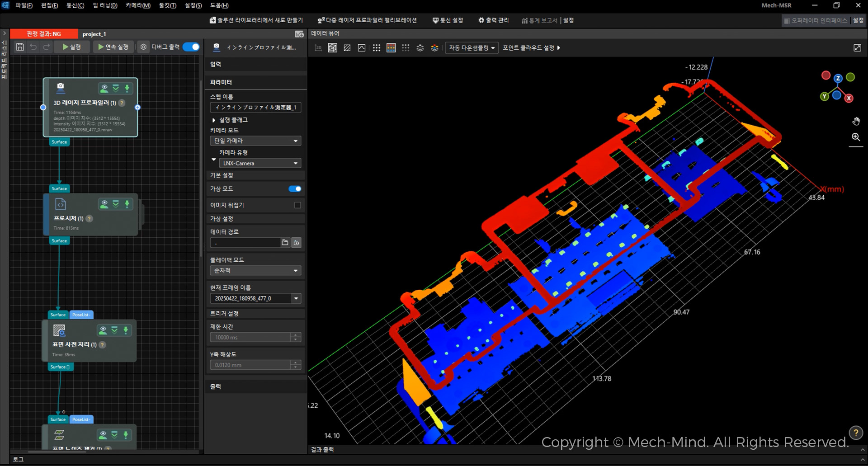Viewport: 868px width, 466px height.
Task: Open 자동 다운샘플링 dropdown
Action: (472, 48)
